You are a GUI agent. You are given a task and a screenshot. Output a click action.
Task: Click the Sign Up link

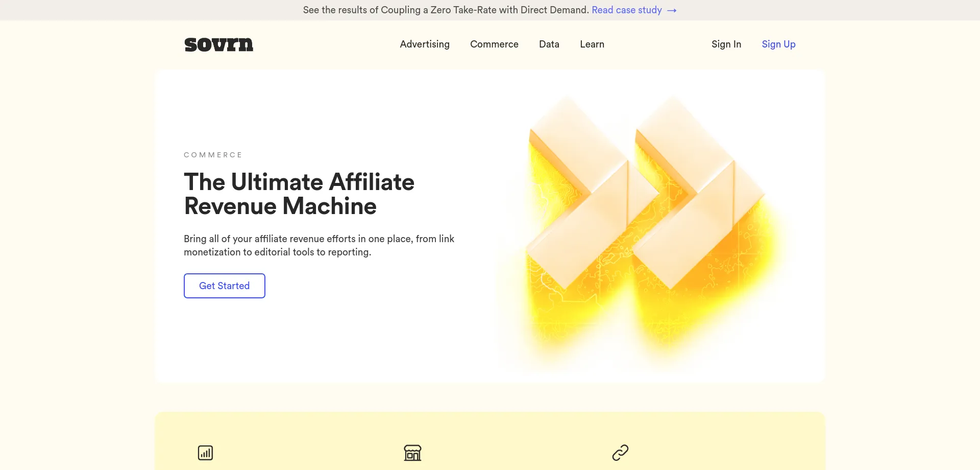point(778,44)
